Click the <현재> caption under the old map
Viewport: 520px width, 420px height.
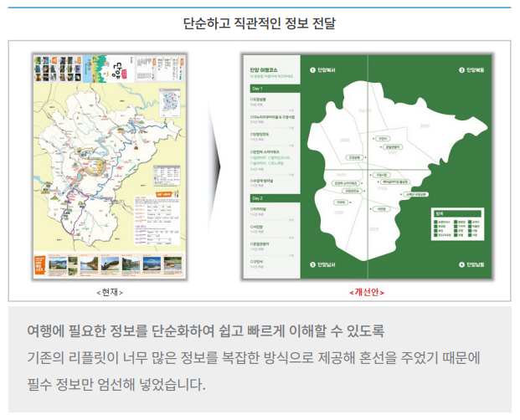tap(109, 292)
